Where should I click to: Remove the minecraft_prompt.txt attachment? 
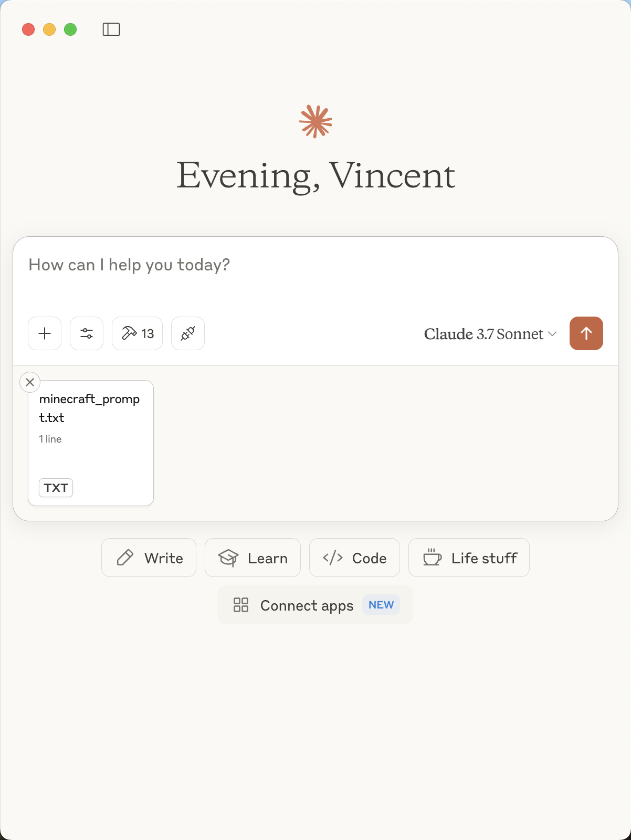(x=30, y=382)
